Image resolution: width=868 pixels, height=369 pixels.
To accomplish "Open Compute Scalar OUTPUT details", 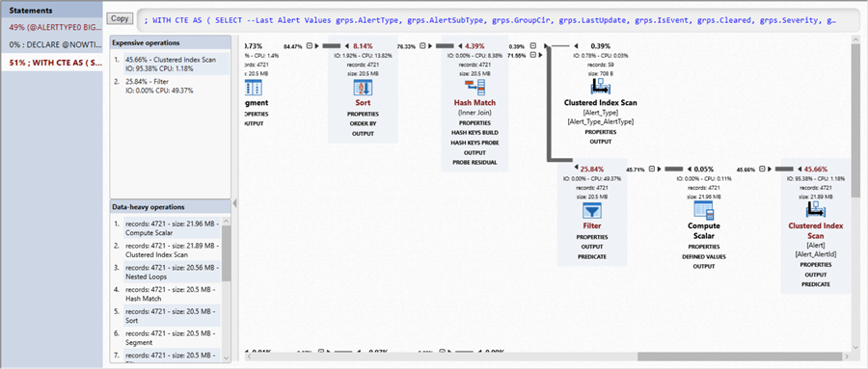I will click(x=704, y=267).
